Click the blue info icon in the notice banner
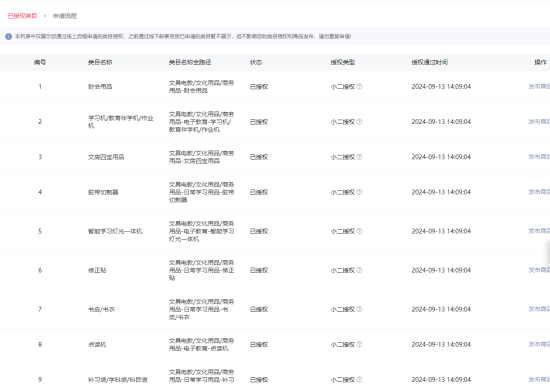This screenshot has width=550, height=384. (9, 36)
